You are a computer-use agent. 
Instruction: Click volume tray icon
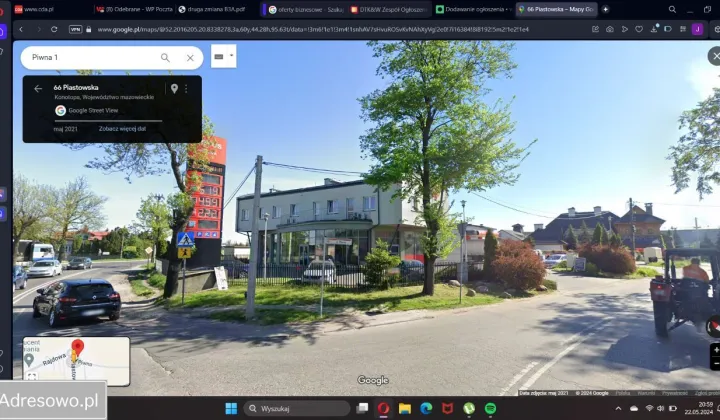pos(661,409)
